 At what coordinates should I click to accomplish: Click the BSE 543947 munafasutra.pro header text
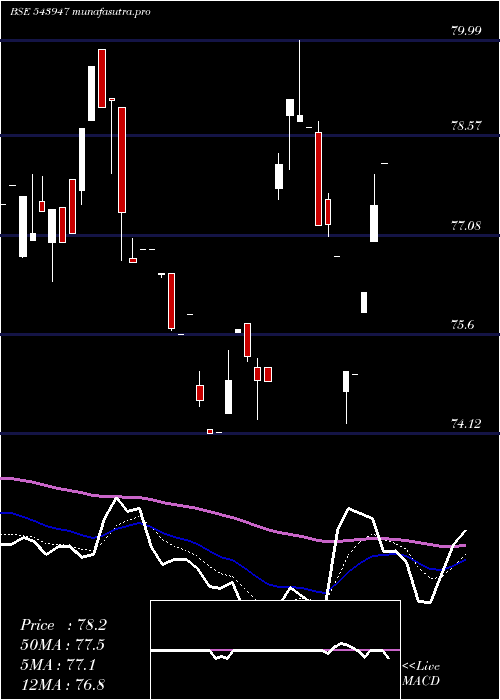pos(80,12)
